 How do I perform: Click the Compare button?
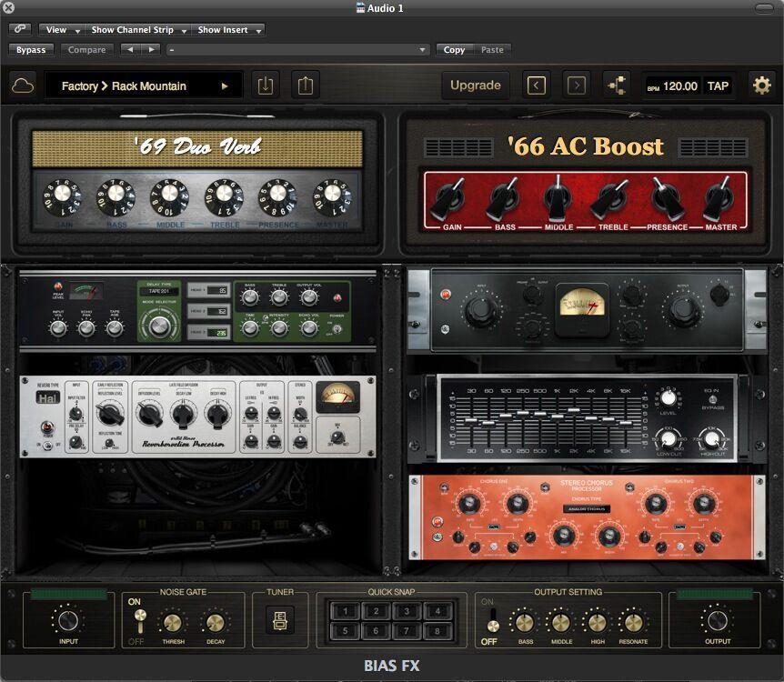click(x=87, y=49)
